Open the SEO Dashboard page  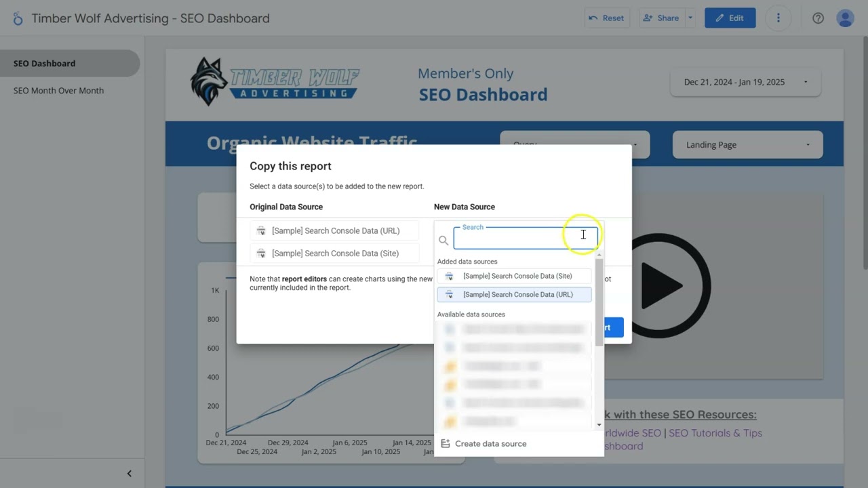tap(70, 63)
